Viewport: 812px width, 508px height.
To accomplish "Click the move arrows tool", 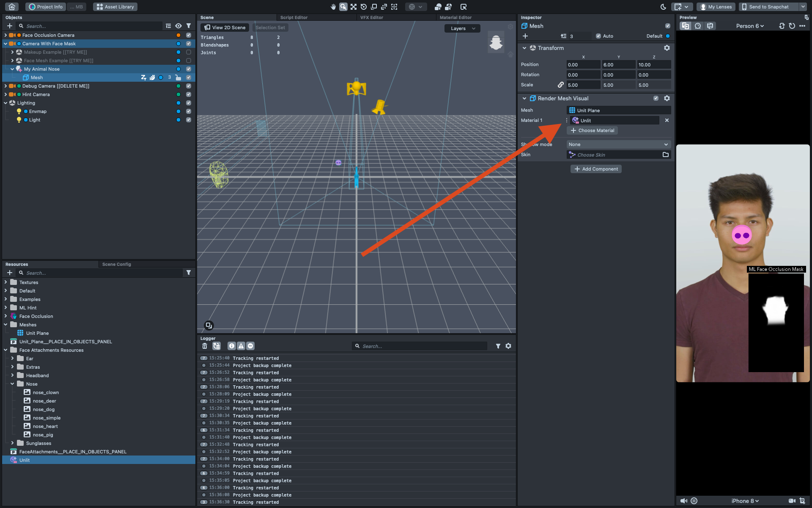I will [x=354, y=7].
